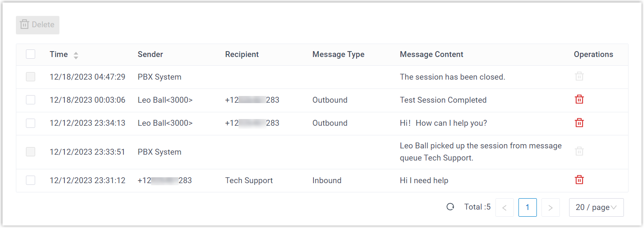The height and width of the screenshot is (228, 644).
Task: Click the greyed trash icon for 'session has been closed' row
Action: click(x=579, y=77)
